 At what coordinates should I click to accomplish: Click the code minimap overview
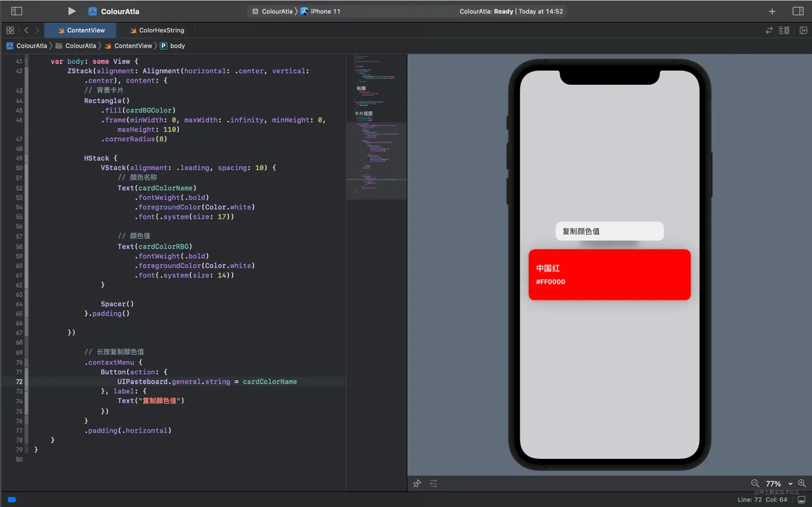pyautogui.click(x=376, y=128)
